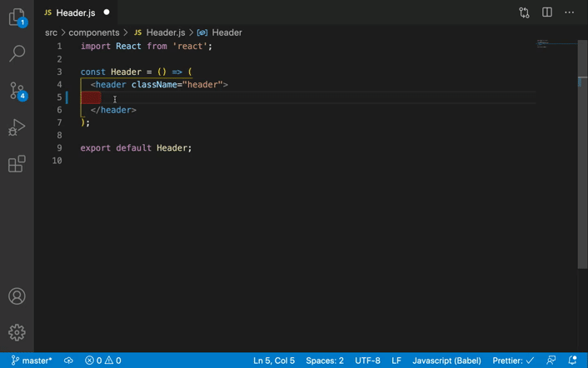The width and height of the screenshot is (588, 368).
Task: Click the red highlighted whitespace on line 5
Action: coord(91,97)
